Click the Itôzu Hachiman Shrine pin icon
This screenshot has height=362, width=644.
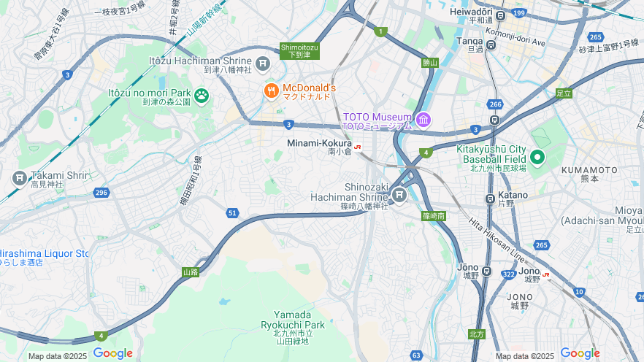263,64
